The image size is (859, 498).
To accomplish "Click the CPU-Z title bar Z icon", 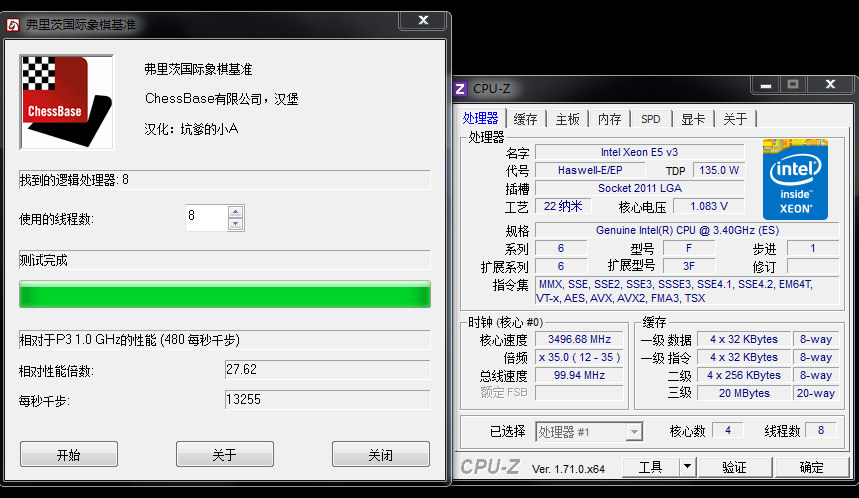I will 461,88.
